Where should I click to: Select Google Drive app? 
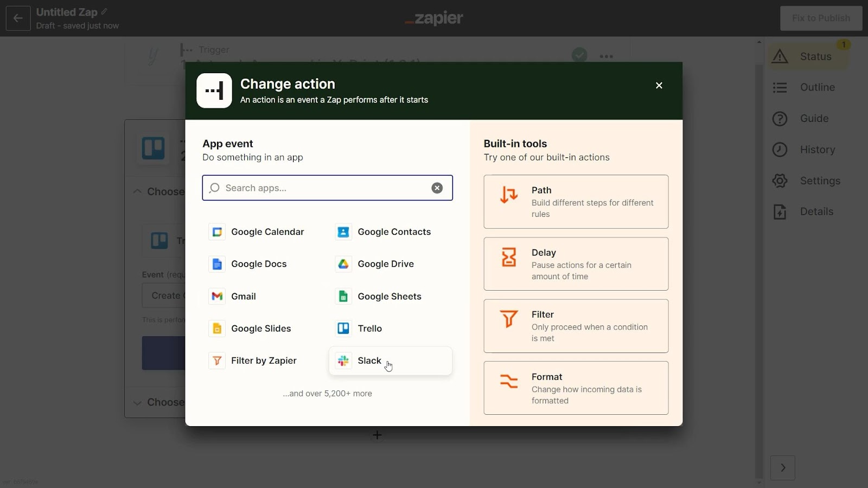[374, 264]
